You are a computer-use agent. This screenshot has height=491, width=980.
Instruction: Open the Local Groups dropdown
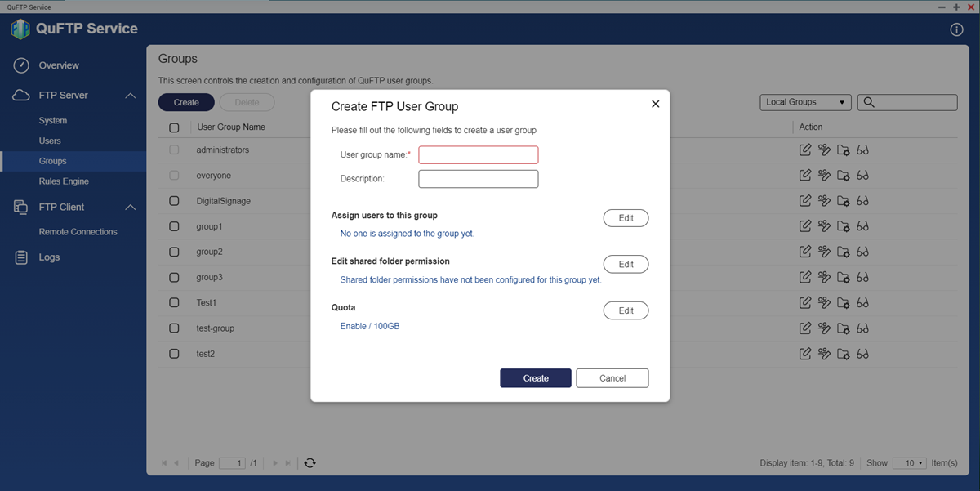point(804,102)
